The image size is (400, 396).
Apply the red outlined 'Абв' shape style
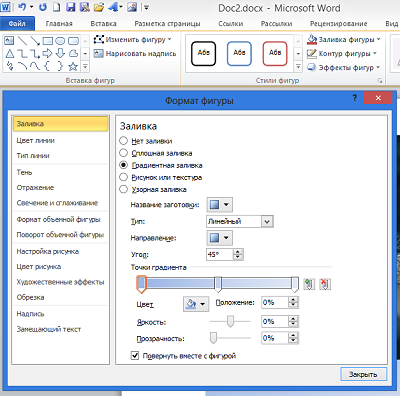coord(275,53)
